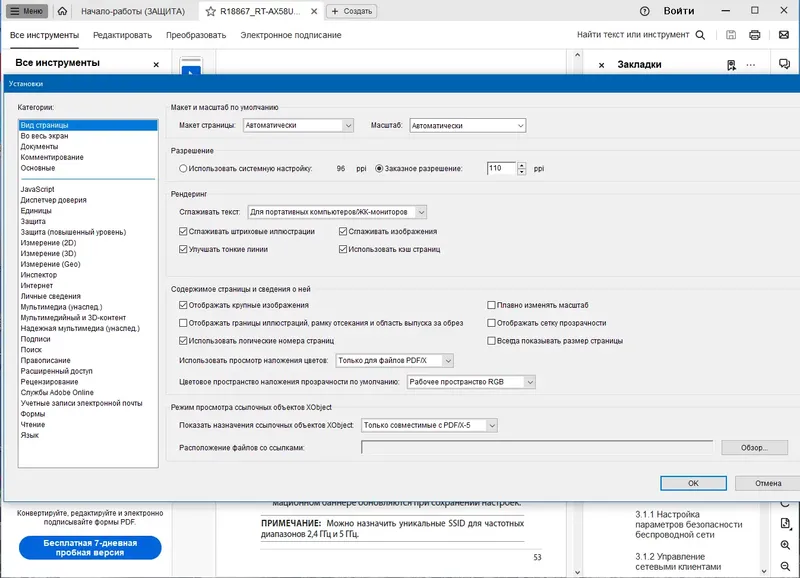
Task: Select Заказное разрешение radio button
Action: pyautogui.click(x=379, y=168)
